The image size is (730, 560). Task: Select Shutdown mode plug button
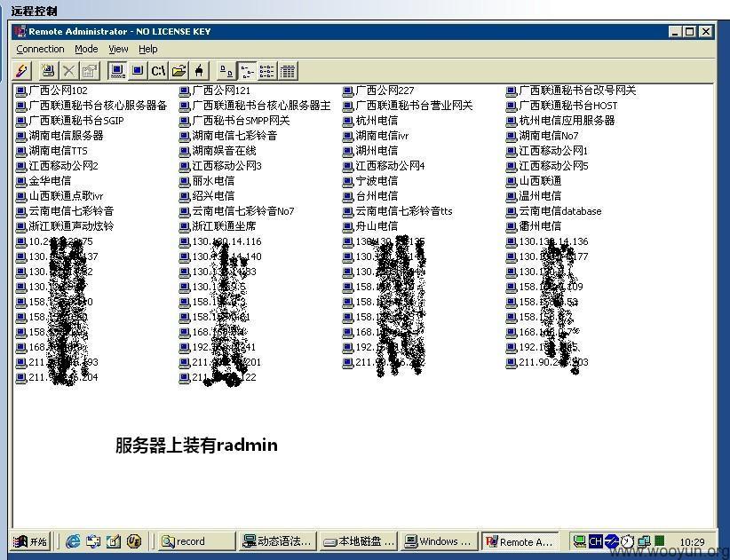(x=199, y=71)
